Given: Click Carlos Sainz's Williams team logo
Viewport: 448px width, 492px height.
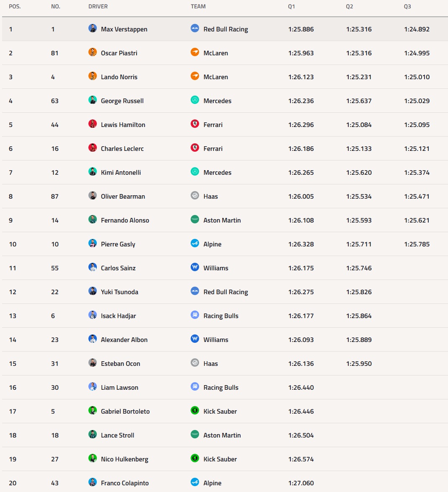Looking at the screenshot, I should click(195, 267).
